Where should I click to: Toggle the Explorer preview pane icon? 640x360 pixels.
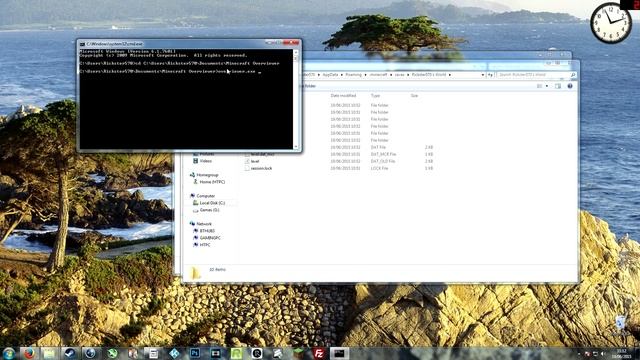pyautogui.click(x=558, y=86)
